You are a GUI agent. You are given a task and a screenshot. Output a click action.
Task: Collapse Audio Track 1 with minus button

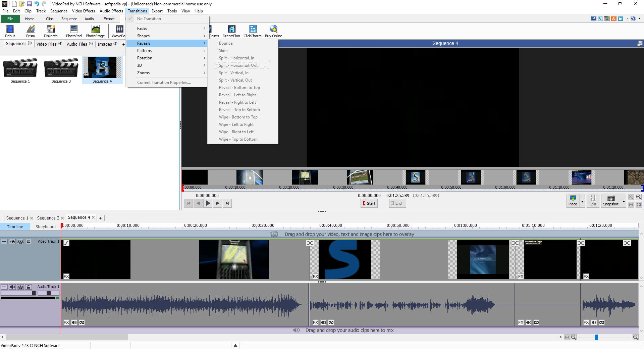[4, 287]
